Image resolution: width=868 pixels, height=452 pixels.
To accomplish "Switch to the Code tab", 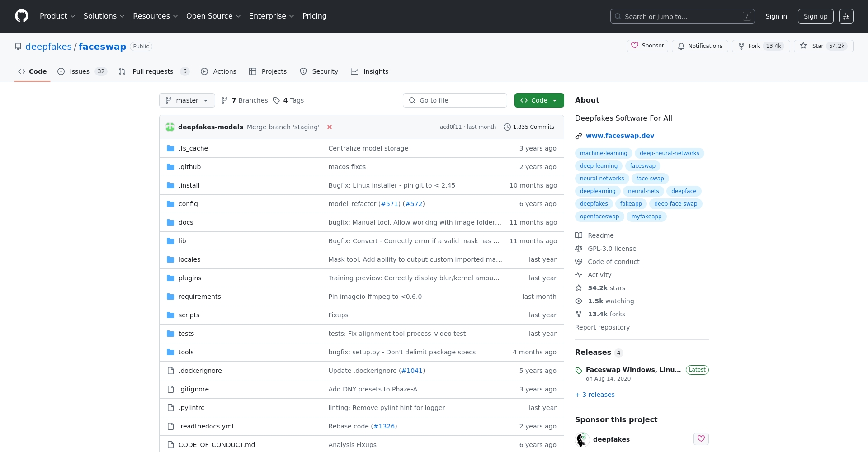I will coord(32,71).
